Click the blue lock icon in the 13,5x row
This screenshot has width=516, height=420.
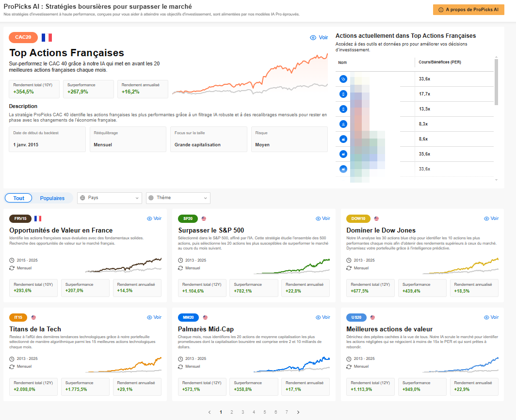click(x=343, y=109)
